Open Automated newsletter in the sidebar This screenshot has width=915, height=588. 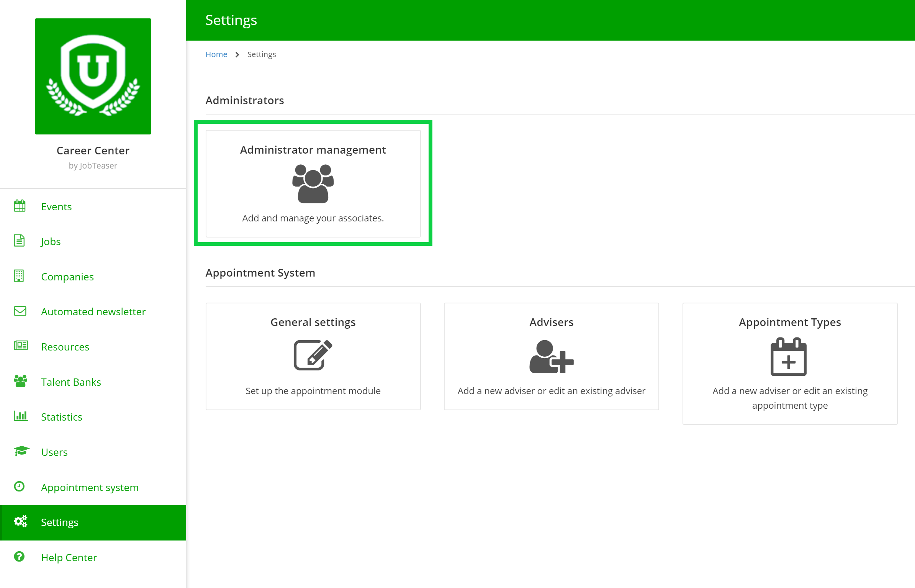coord(93,311)
